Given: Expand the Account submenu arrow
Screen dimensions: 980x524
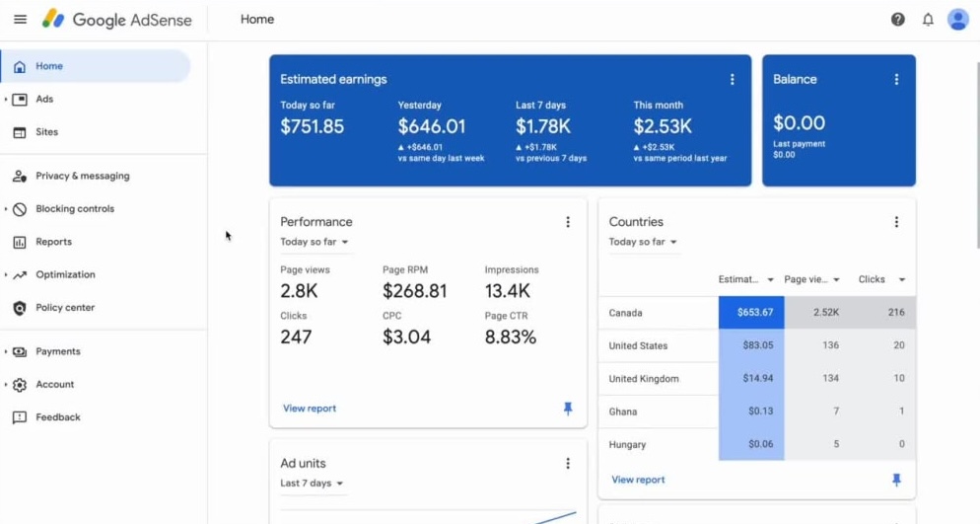Looking at the screenshot, I should coord(6,385).
